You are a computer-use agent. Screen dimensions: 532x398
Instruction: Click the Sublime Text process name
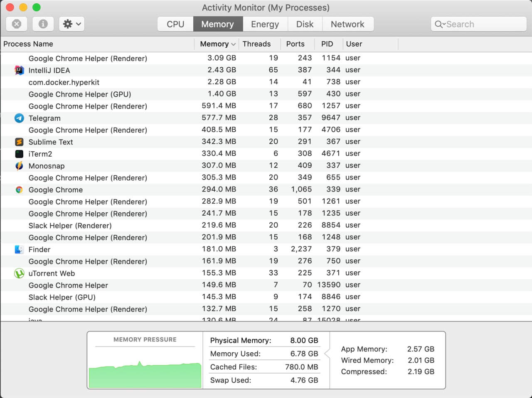point(51,142)
